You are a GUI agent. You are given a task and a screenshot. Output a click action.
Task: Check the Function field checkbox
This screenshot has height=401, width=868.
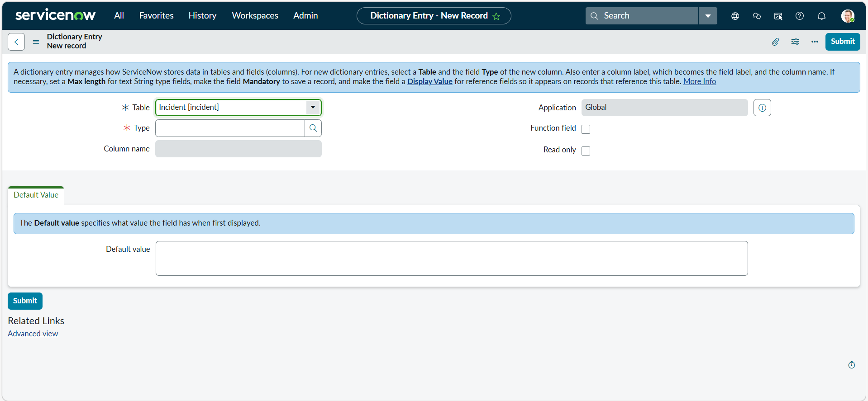pyautogui.click(x=586, y=129)
